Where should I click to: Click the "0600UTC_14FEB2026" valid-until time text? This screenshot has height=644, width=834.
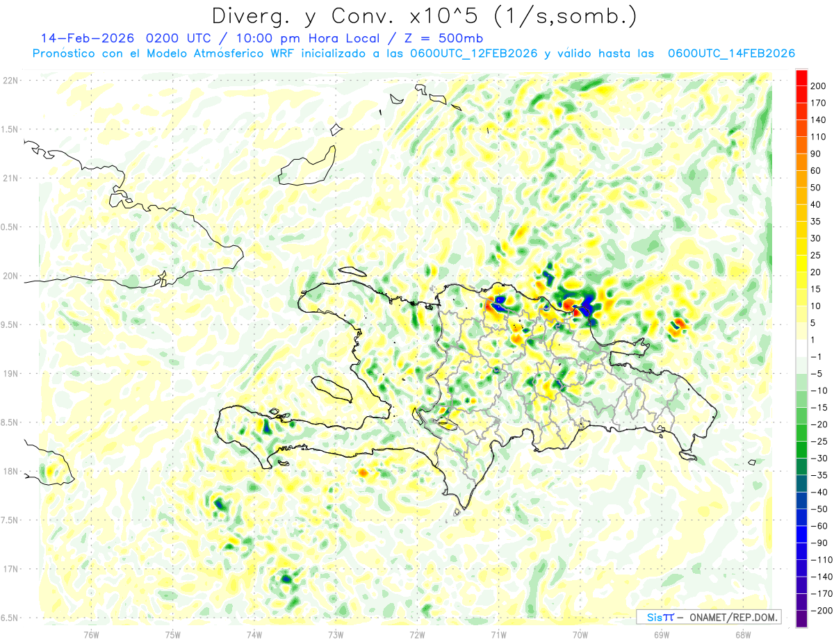click(731, 53)
